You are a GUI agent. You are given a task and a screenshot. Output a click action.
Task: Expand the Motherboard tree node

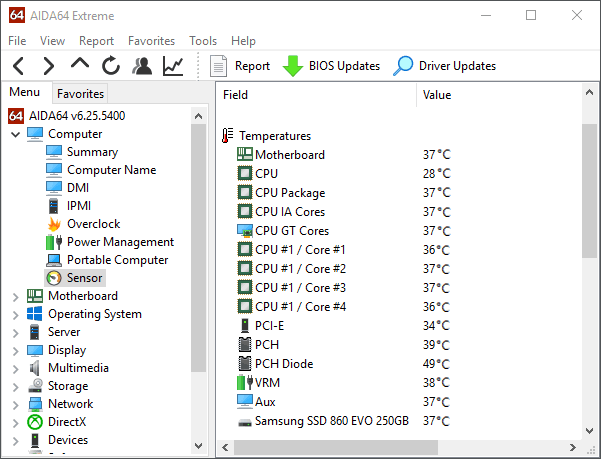point(15,297)
